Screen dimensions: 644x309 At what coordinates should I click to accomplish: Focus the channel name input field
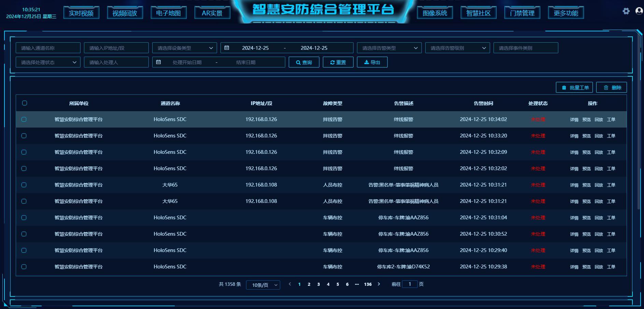pos(48,48)
